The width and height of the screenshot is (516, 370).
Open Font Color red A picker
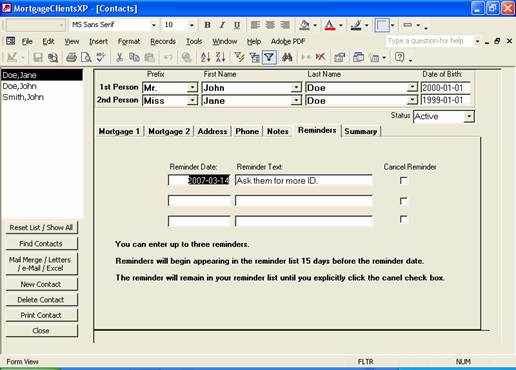pos(330,25)
